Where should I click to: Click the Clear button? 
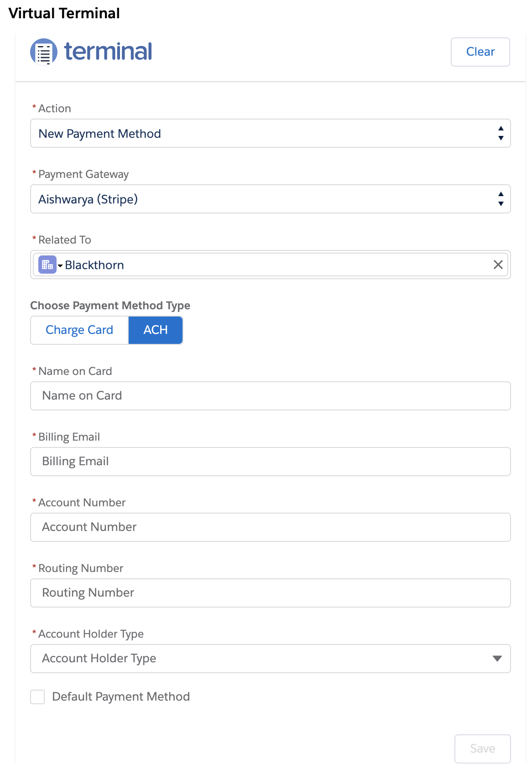click(480, 52)
